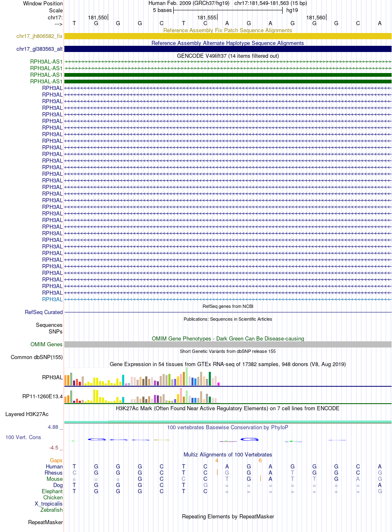Open 'OMIM Gene Phenotypes' track title
Image resolution: width=392 pixels, height=532 pixels.
(228, 338)
